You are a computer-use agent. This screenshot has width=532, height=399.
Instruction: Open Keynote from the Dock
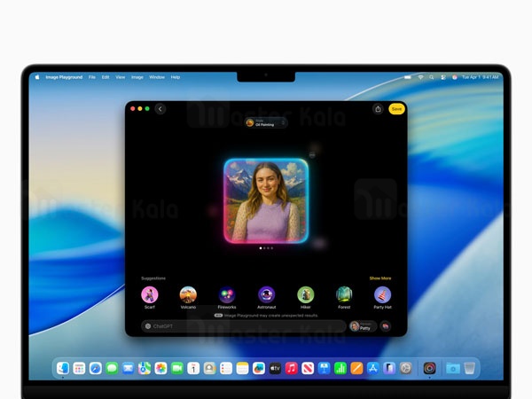pos(324,368)
